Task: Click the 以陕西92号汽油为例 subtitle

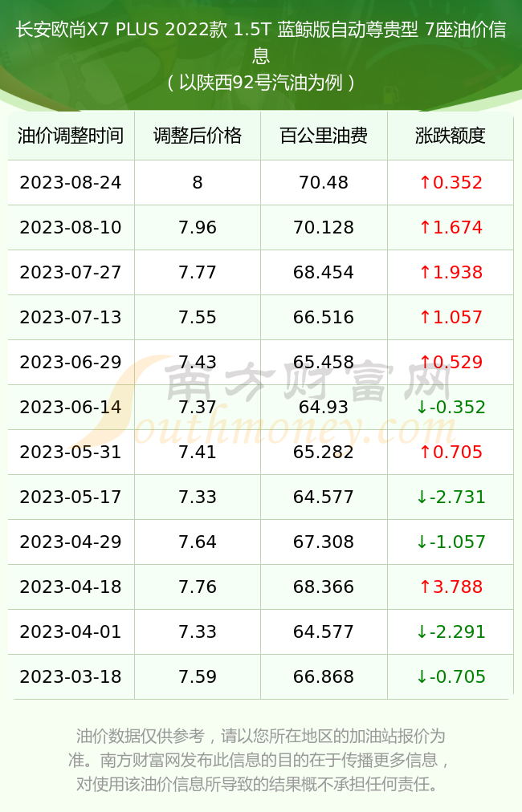Action: pyautogui.click(x=261, y=83)
